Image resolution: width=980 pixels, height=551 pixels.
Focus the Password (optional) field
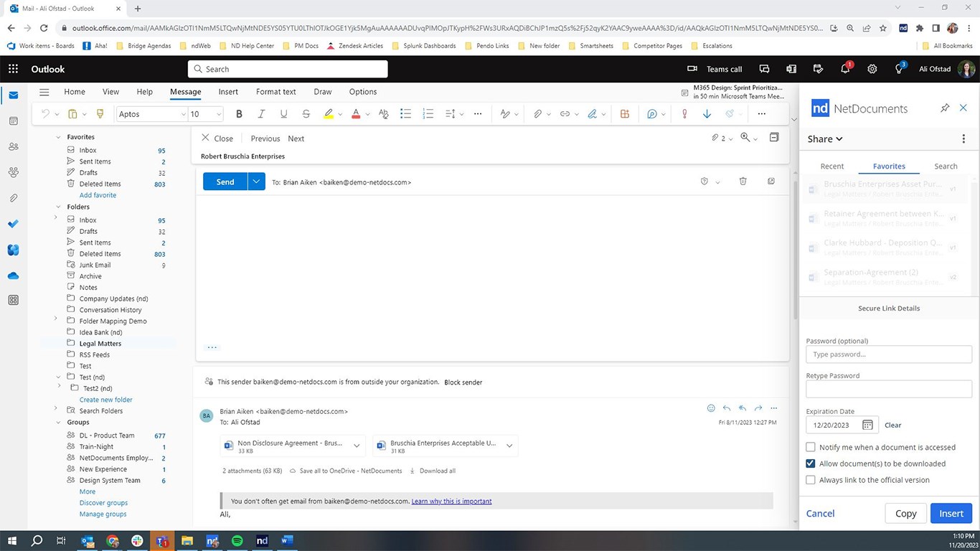(889, 354)
